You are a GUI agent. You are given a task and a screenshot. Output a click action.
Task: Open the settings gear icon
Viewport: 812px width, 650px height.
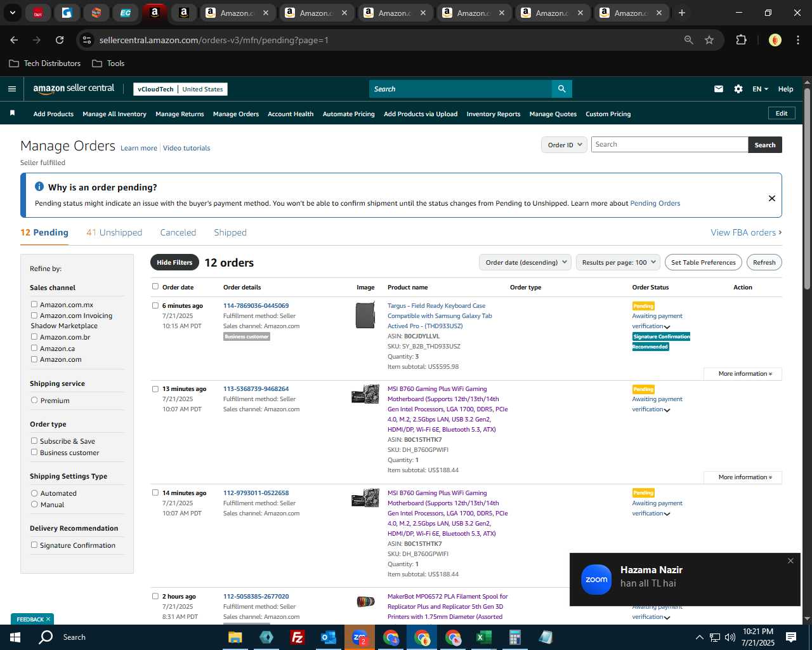738,89
